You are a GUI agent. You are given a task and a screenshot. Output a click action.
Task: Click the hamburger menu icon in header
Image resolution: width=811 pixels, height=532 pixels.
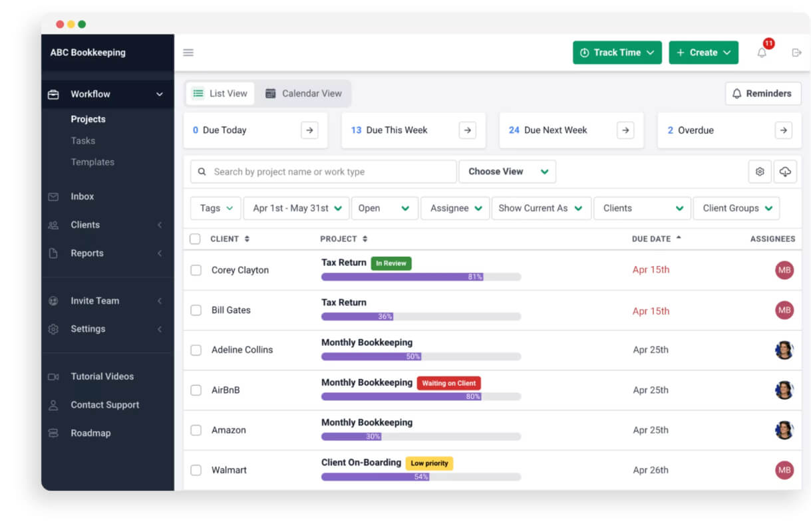tap(188, 53)
